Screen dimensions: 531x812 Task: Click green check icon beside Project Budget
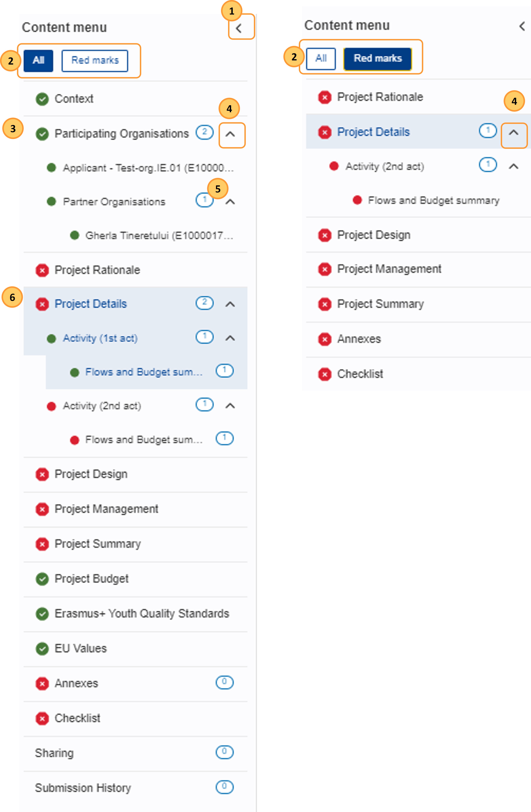pos(42,579)
